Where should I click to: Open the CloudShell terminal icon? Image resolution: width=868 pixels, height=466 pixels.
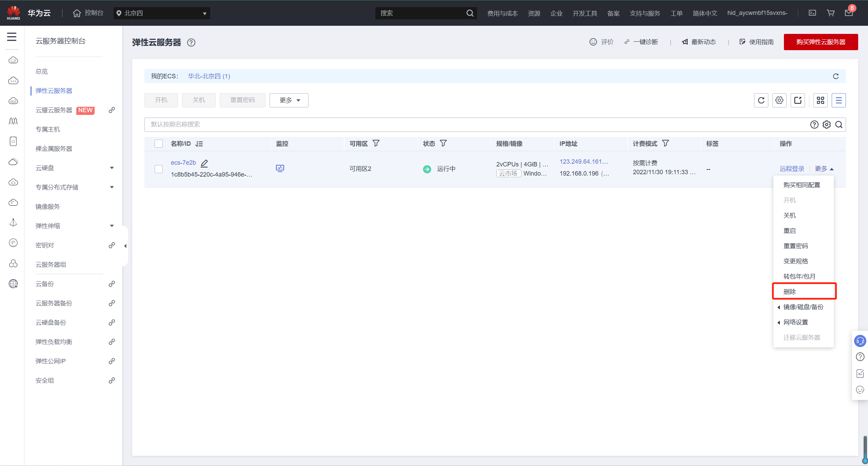(812, 13)
